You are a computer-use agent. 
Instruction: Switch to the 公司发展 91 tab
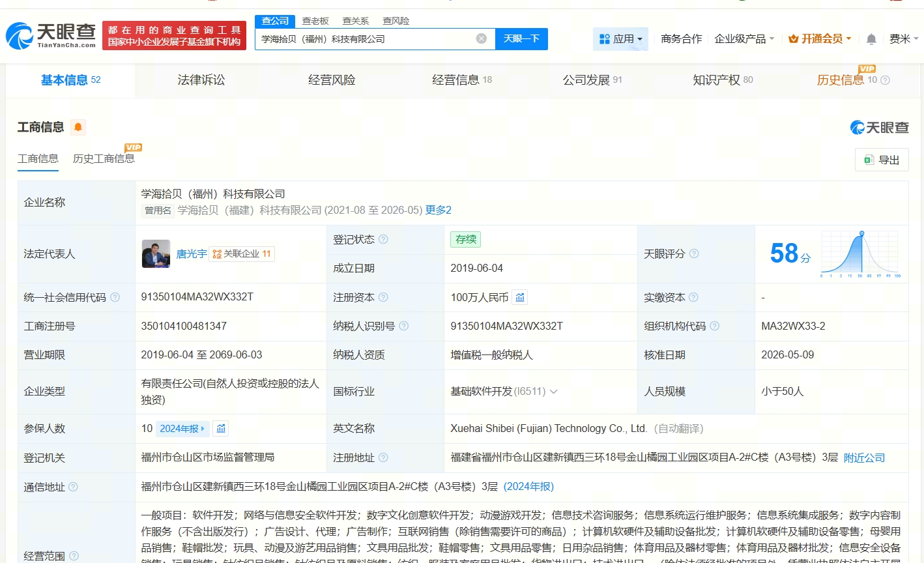592,80
